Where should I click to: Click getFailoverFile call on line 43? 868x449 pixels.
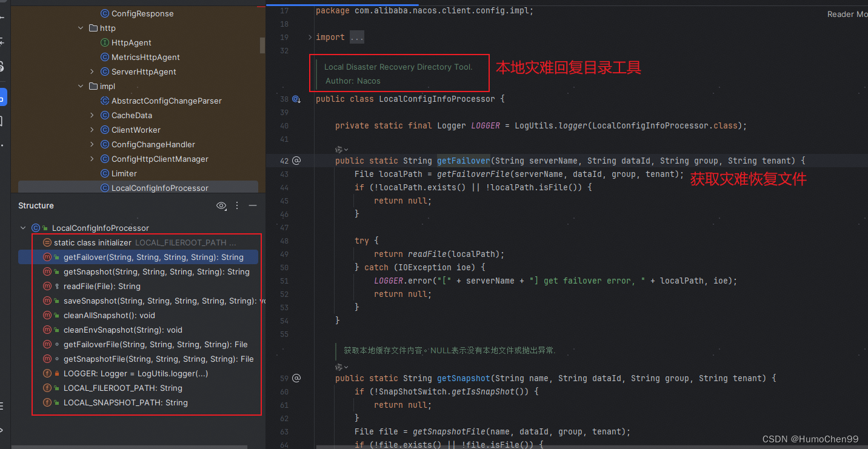(x=476, y=174)
